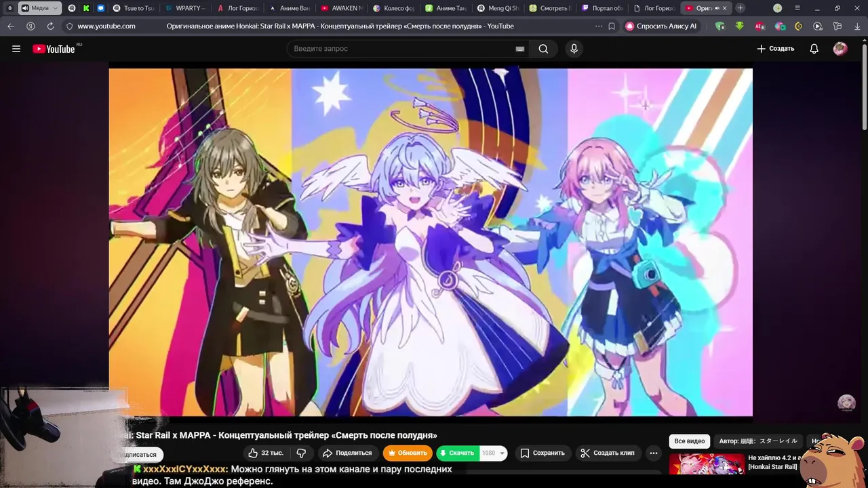Image resolution: width=868 pixels, height=488 pixels.
Task: Click the Создать button
Action: (x=775, y=49)
